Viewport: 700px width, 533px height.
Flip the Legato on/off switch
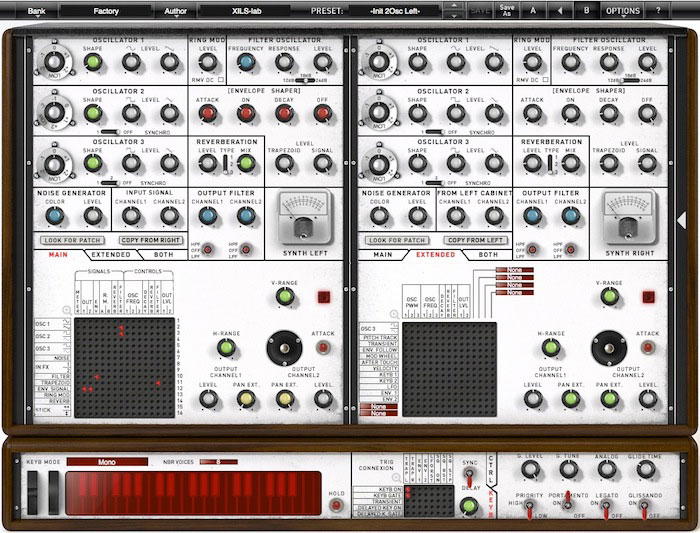[606, 507]
